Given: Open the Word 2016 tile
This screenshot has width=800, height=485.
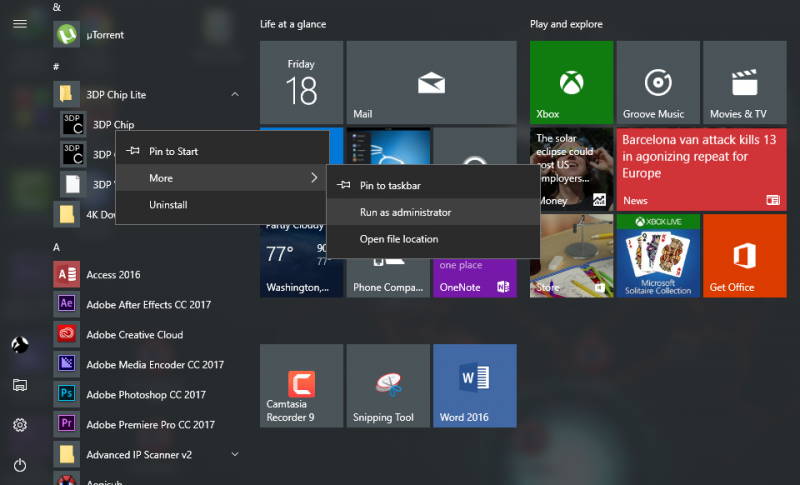Looking at the screenshot, I should pyautogui.click(x=474, y=386).
